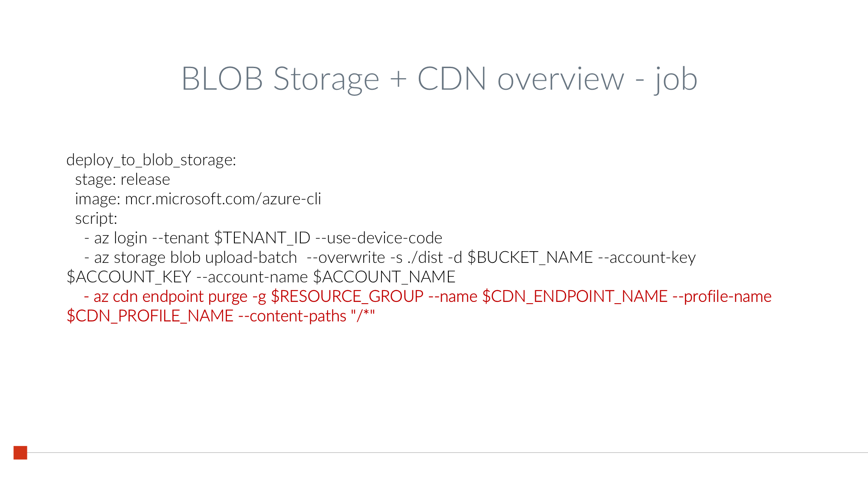Screen dimensions: 868x488
Task: Click the --overwrite flag
Action: click(x=345, y=258)
